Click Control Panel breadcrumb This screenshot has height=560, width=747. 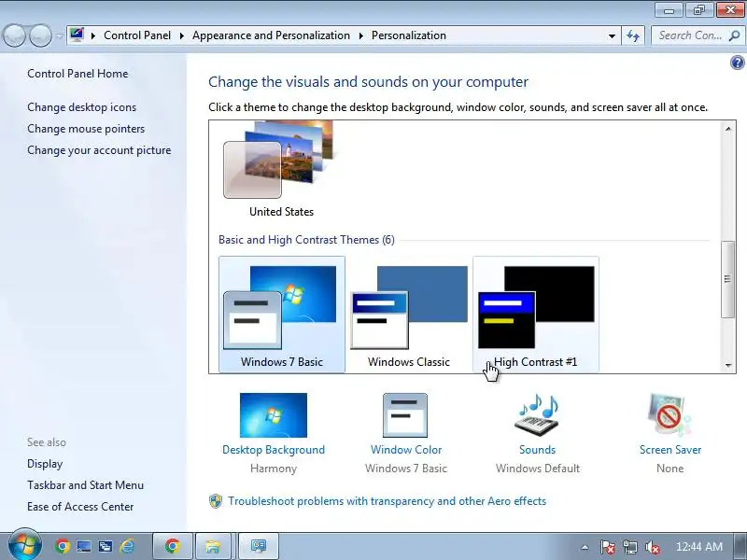[x=137, y=35]
